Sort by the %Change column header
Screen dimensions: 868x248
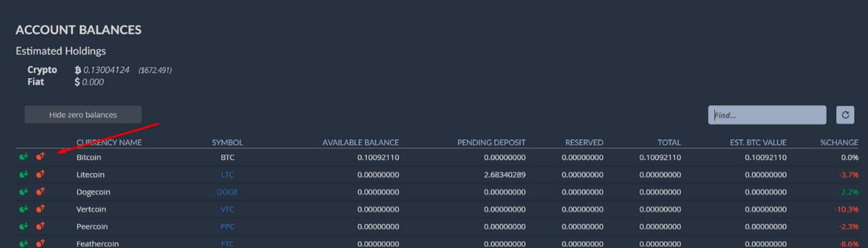pyautogui.click(x=839, y=142)
